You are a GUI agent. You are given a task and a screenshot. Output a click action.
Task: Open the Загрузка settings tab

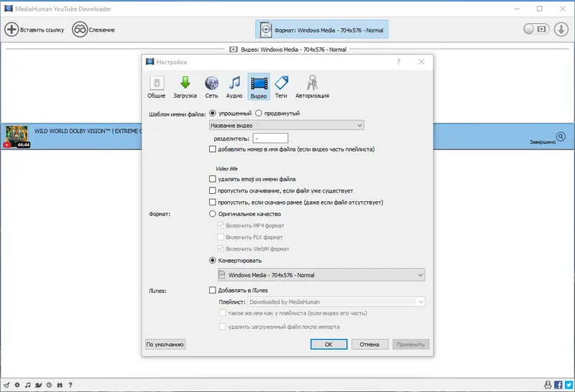tap(185, 87)
